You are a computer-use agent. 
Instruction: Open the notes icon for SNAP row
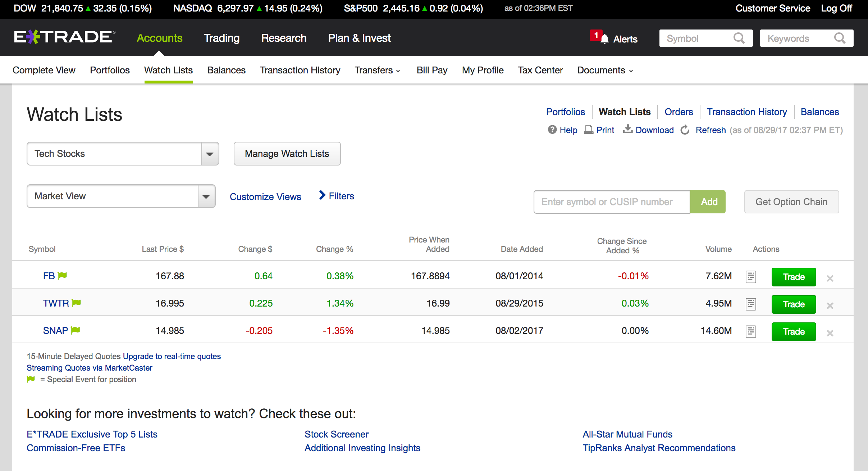[x=750, y=331]
